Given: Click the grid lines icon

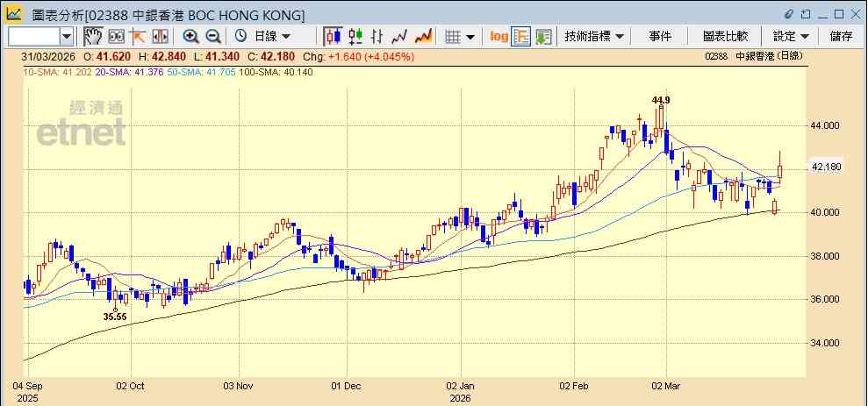Looking at the screenshot, I should (x=454, y=37).
